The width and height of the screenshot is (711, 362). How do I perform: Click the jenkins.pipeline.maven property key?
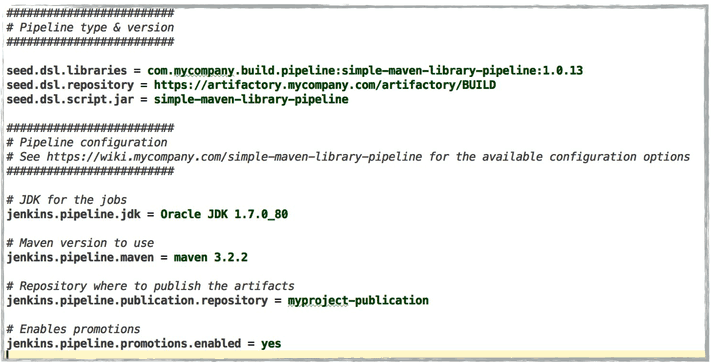pos(80,258)
